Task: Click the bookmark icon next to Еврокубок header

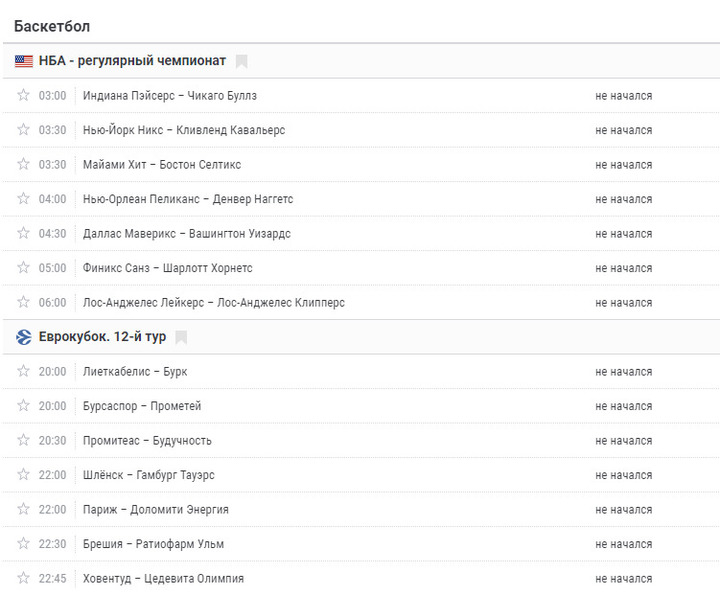Action: pyautogui.click(x=181, y=337)
